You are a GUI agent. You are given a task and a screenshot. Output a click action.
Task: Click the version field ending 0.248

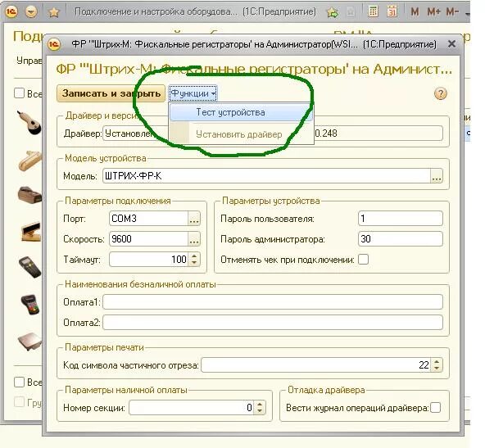pos(378,133)
